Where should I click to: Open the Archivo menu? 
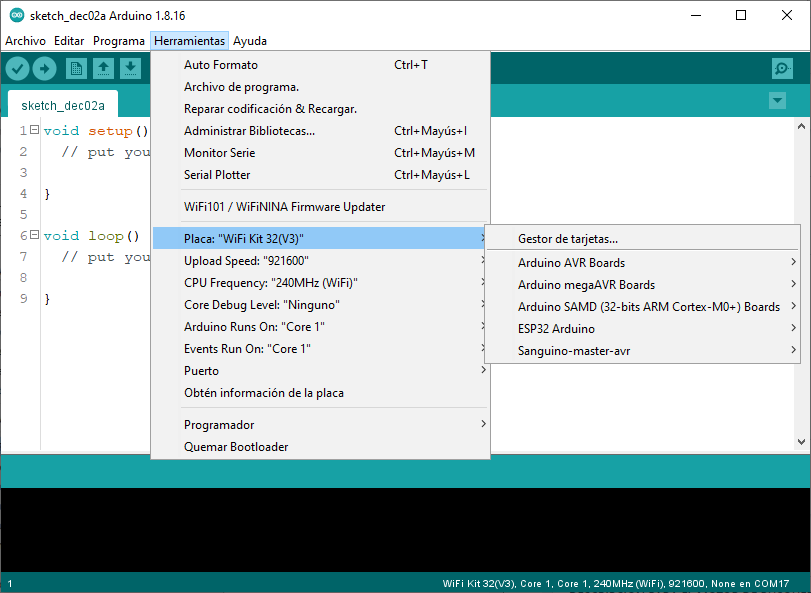(25, 41)
